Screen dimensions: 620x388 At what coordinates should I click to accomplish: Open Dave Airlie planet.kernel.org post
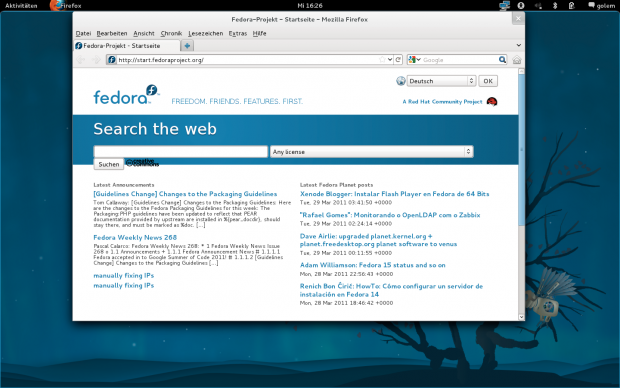click(x=378, y=240)
